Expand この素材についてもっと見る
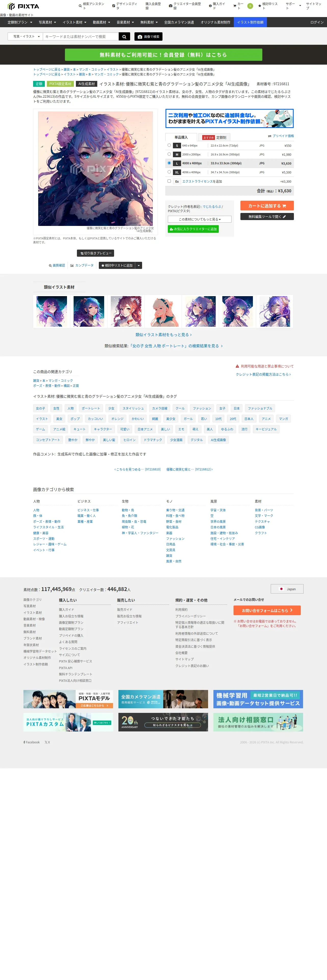 199,219
